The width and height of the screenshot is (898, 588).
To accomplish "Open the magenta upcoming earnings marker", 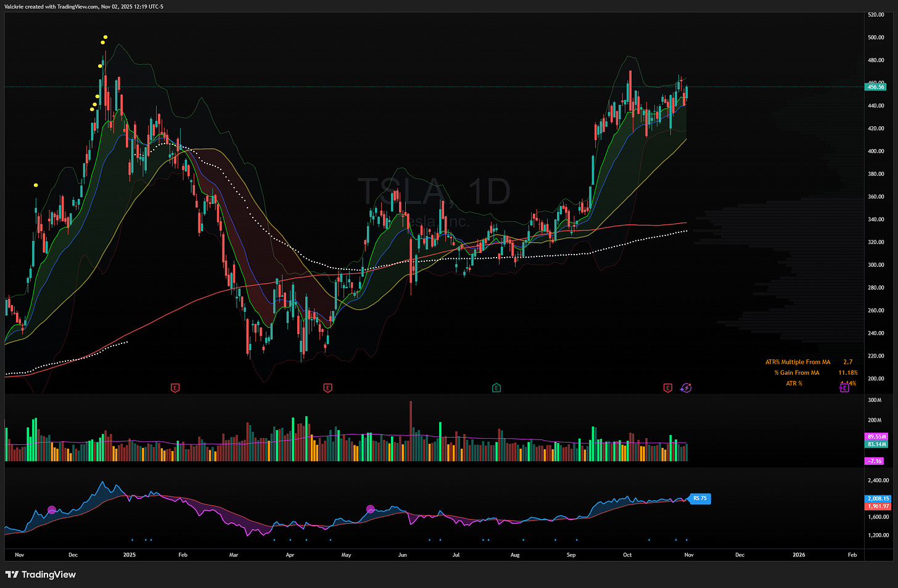I will (x=844, y=388).
